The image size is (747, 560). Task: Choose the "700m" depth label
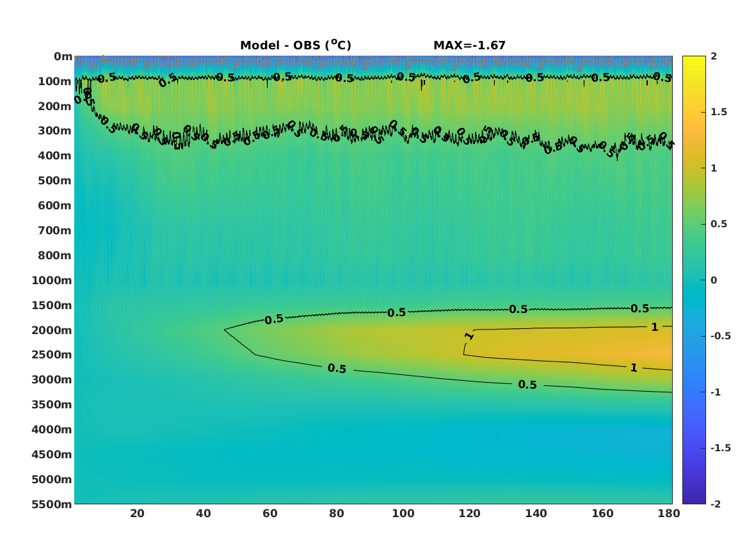(55, 230)
